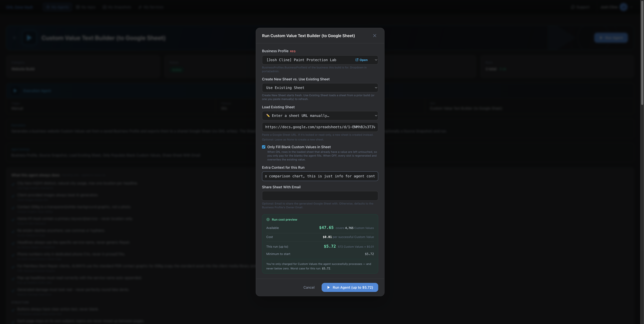The image size is (644, 324).
Task: Click the play icon on Run Agent button
Action: tap(329, 288)
